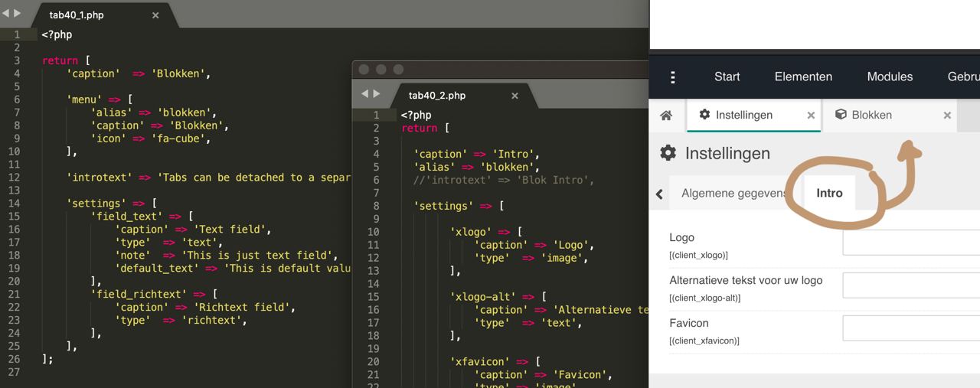Image resolution: width=980 pixels, height=388 pixels.
Task: Click the Favicon field label
Action: 689,323
